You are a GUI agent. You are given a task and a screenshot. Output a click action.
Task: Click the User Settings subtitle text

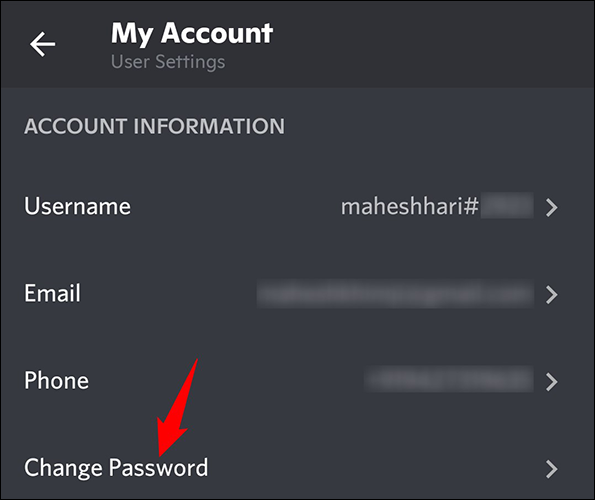click(x=168, y=62)
